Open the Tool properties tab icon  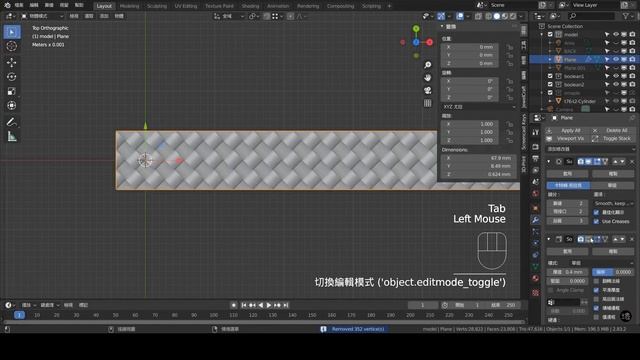pyautogui.click(x=536, y=132)
